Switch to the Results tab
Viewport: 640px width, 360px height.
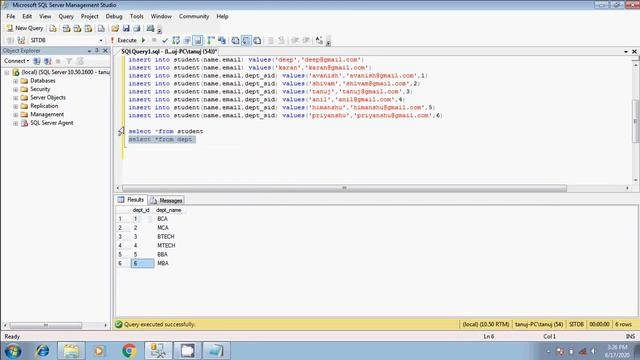[131, 200]
